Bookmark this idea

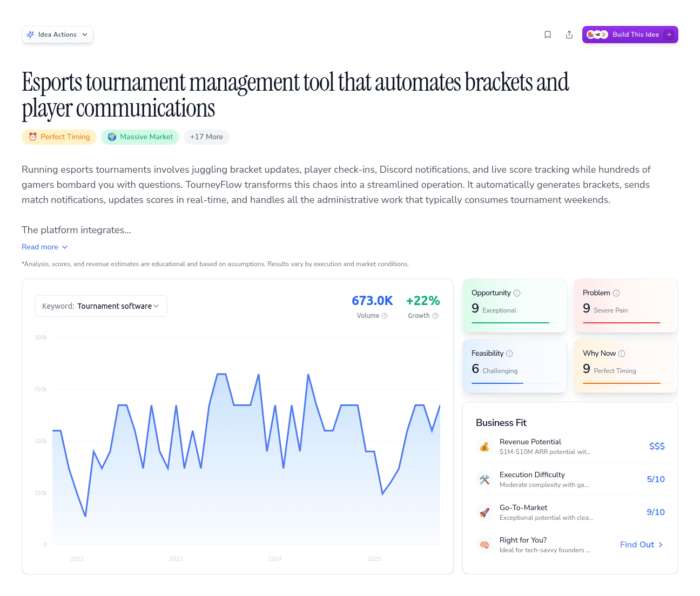pyautogui.click(x=548, y=34)
